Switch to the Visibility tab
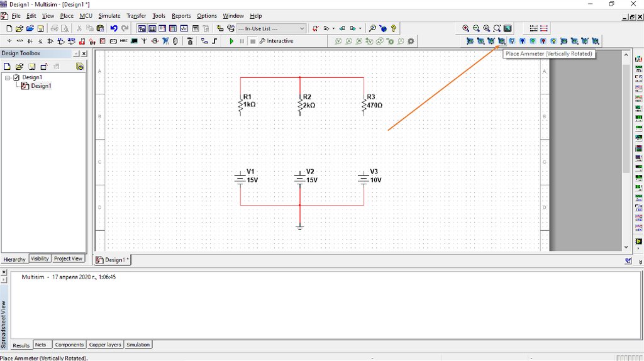This screenshot has width=644, height=361. tap(40, 258)
